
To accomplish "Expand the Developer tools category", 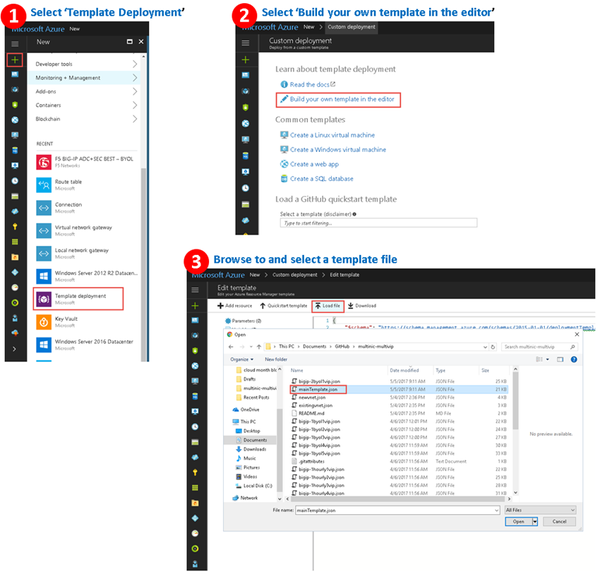I will coord(135,64).
